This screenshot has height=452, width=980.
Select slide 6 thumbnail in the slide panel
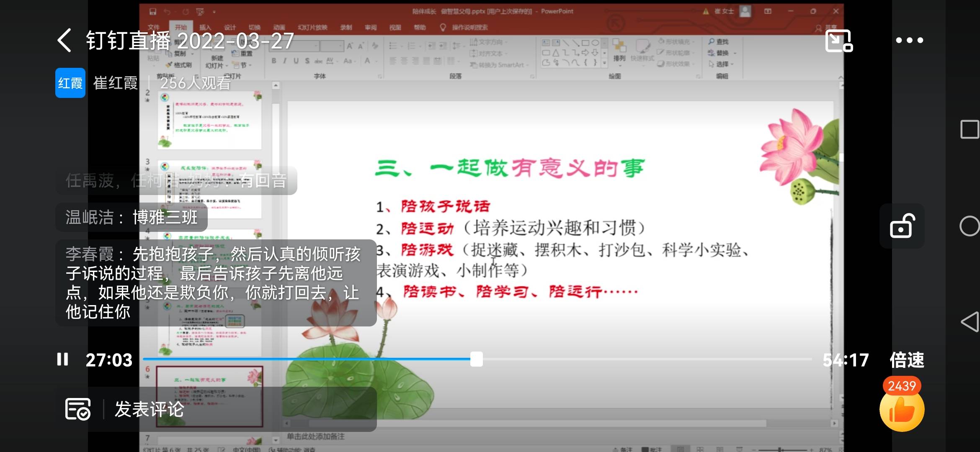[x=209, y=395]
